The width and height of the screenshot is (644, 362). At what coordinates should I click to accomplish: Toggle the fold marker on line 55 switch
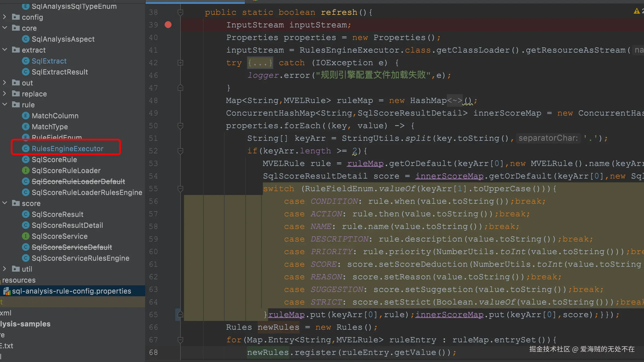click(180, 189)
